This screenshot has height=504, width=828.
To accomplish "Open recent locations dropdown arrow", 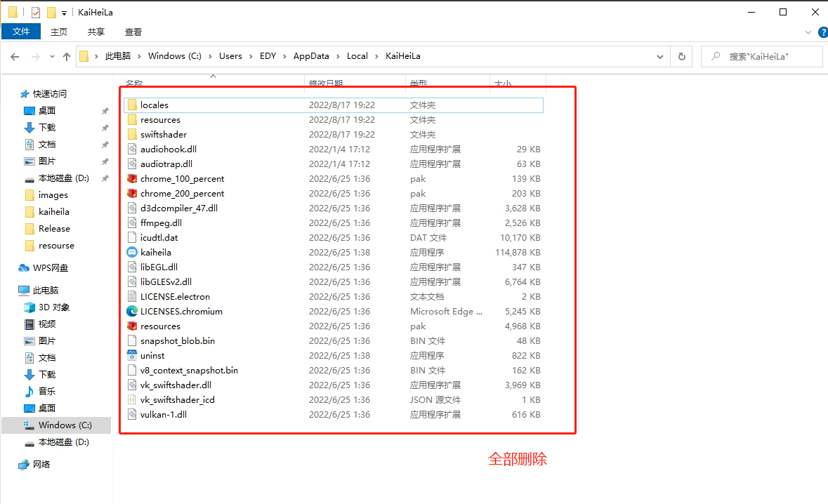I will [52, 56].
